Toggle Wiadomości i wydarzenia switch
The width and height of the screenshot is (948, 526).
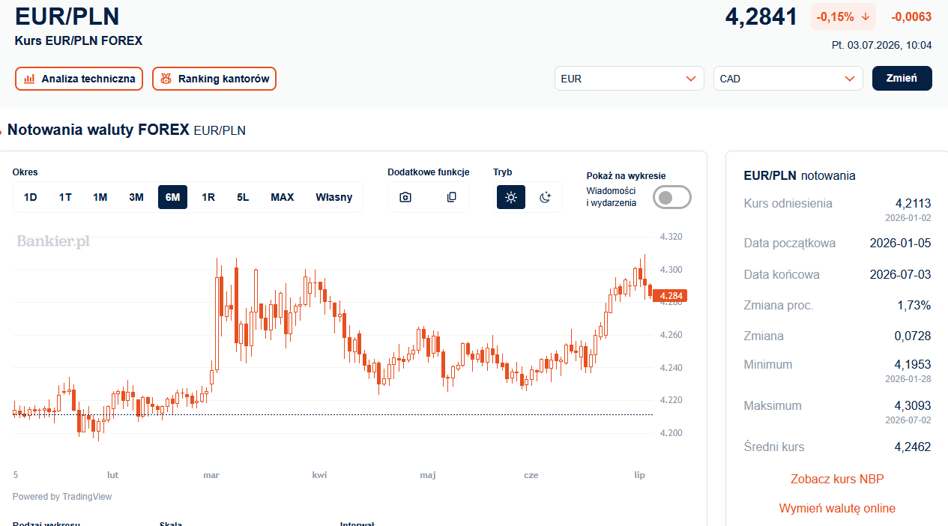(x=672, y=197)
